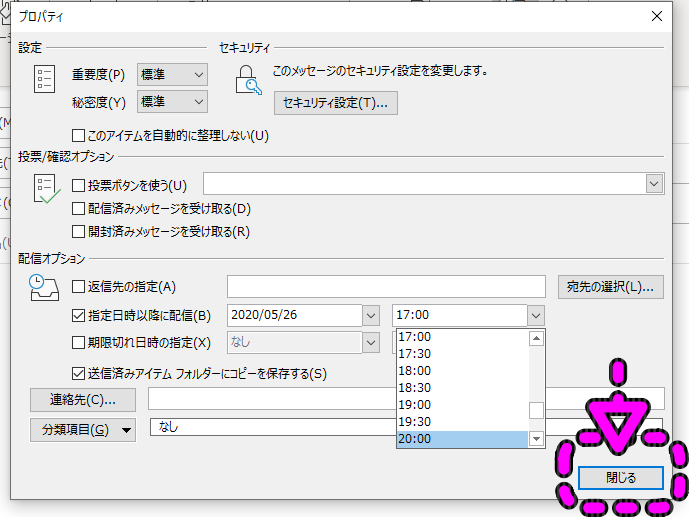Tick 開封済みメッセージを受け取る checkbox
Image resolution: width=689 pixels, height=517 pixels.
pos(78,231)
